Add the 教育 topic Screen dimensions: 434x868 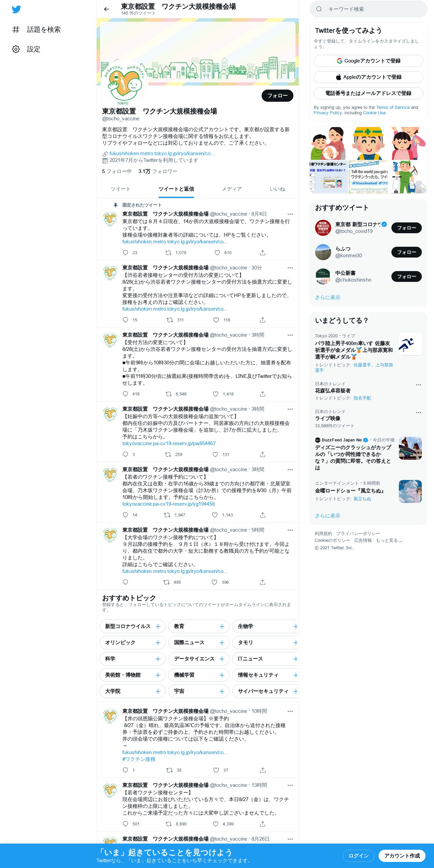[x=222, y=626]
